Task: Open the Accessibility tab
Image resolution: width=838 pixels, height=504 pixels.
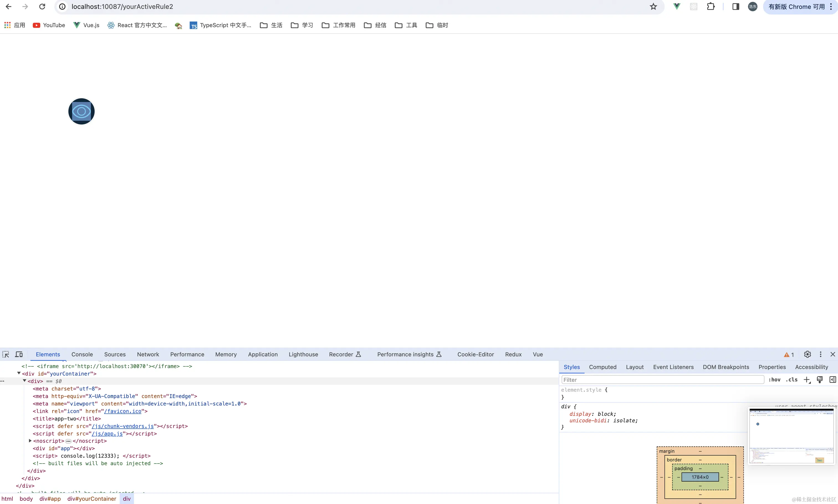Action: [811, 367]
